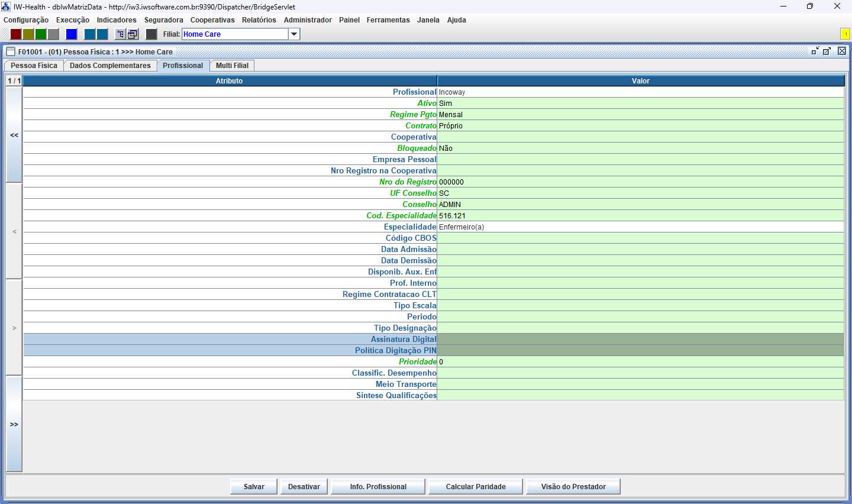852x504 pixels.
Task: Click the dark gray square toolbar button
Action: coord(151,34)
